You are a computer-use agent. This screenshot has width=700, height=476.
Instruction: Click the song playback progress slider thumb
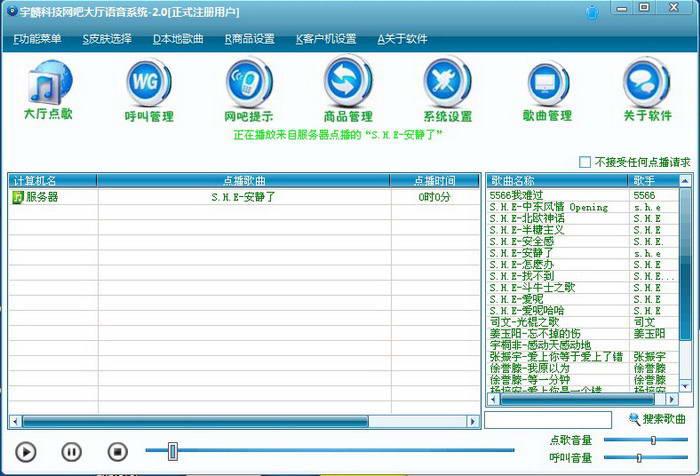(x=173, y=451)
